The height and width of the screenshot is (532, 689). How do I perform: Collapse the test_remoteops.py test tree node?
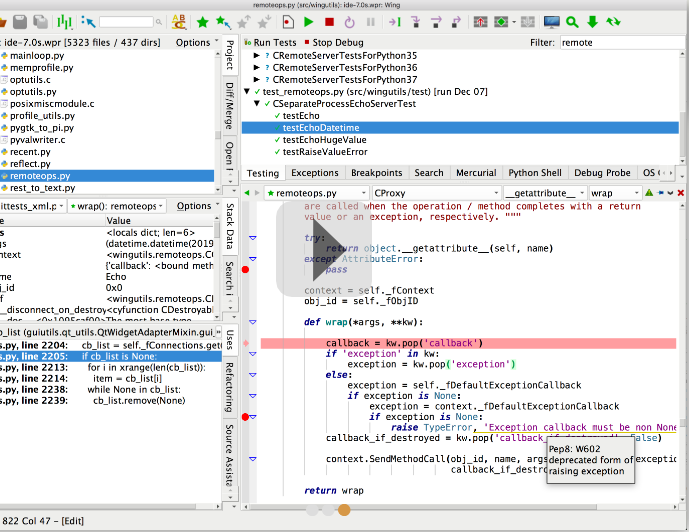tap(247, 92)
